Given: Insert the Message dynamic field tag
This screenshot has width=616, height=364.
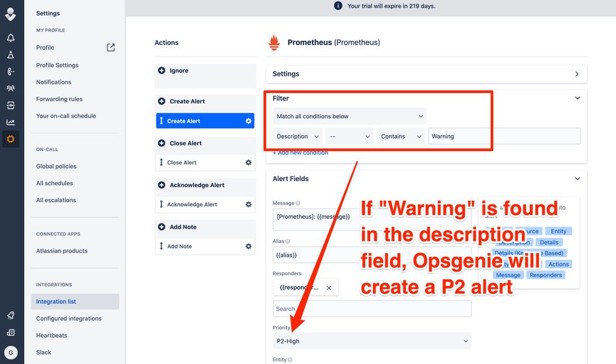Looking at the screenshot, I should pyautogui.click(x=508, y=275).
